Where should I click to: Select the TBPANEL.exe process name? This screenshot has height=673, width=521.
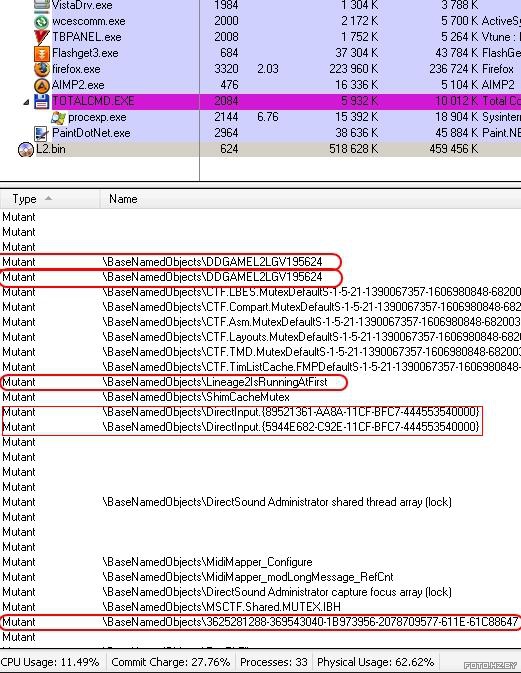[87, 37]
